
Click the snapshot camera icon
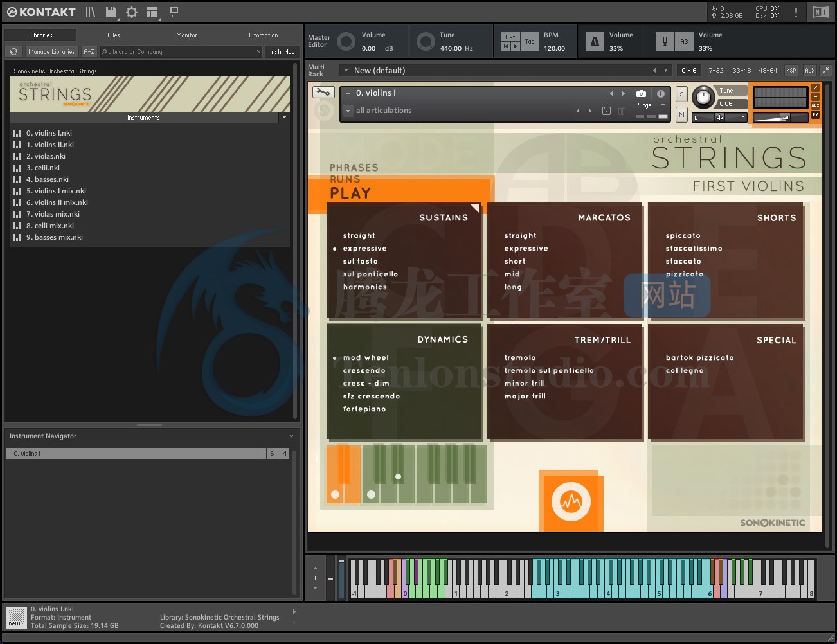point(641,94)
